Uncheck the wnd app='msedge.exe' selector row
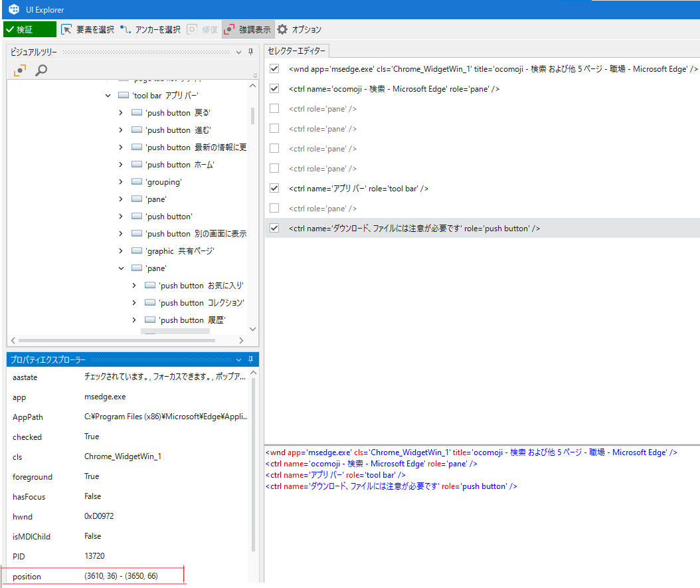700x588 pixels. [x=274, y=69]
